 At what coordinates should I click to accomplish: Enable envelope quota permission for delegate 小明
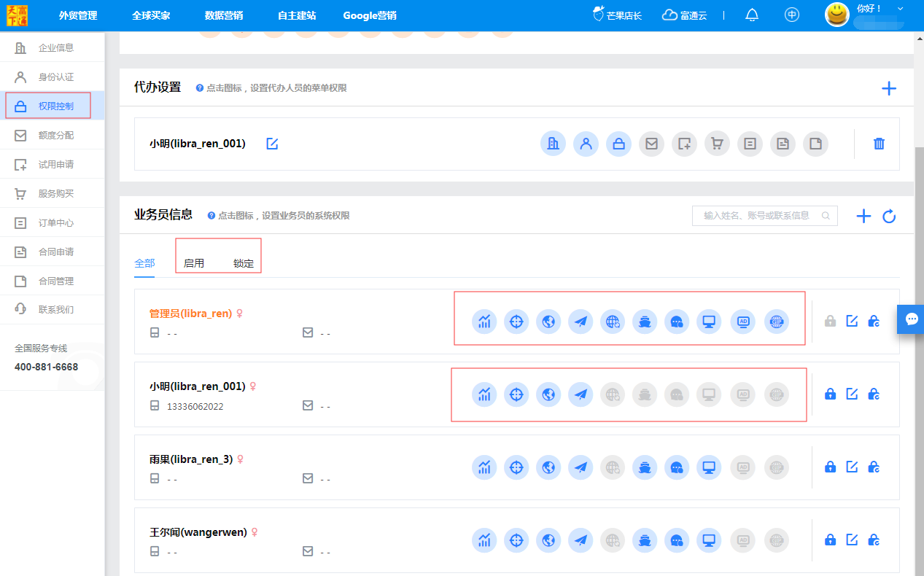651,144
